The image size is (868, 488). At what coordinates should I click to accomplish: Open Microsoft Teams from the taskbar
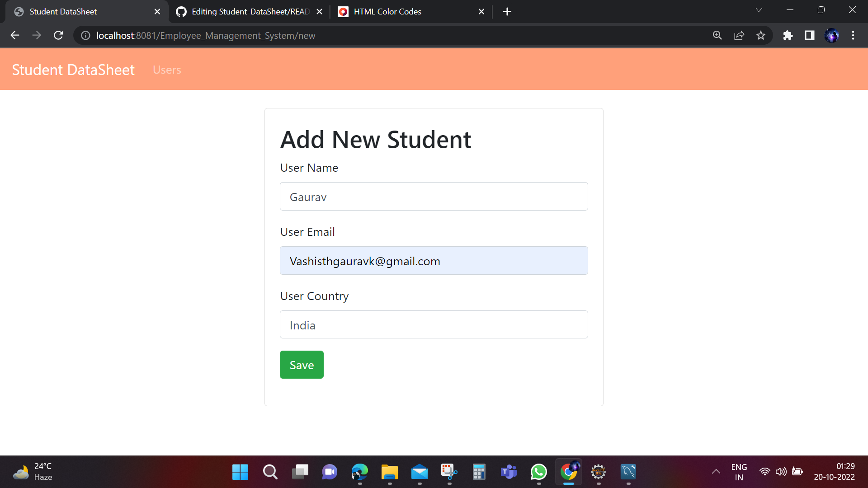click(509, 472)
